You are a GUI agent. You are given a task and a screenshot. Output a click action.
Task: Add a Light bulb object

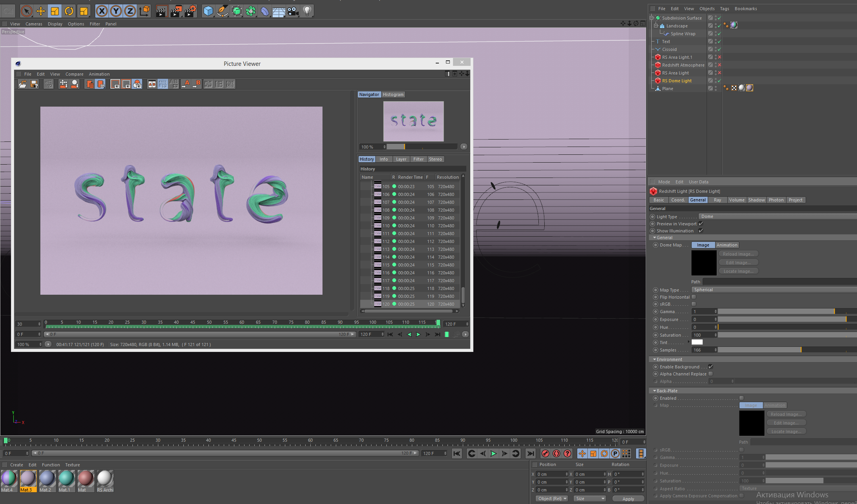(307, 11)
